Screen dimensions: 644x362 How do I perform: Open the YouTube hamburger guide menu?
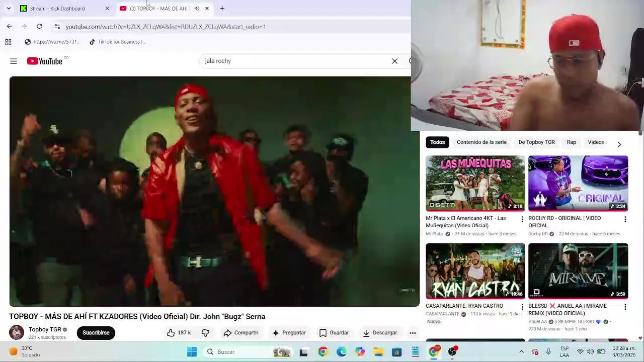(14, 61)
